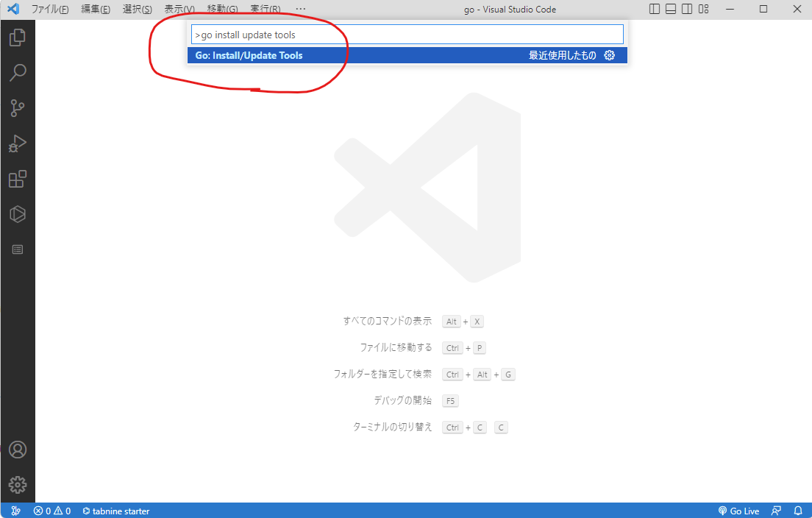Open the Search view in activity bar
The image size is (812, 518).
click(x=18, y=73)
